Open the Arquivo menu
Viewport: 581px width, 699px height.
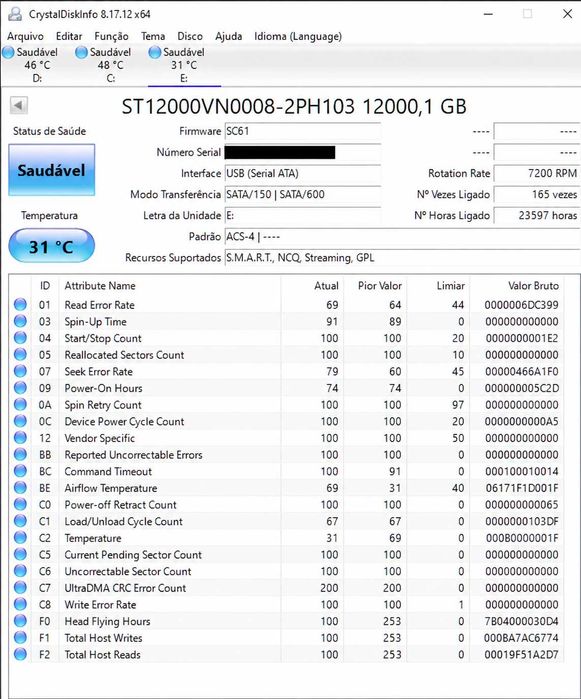pos(25,36)
